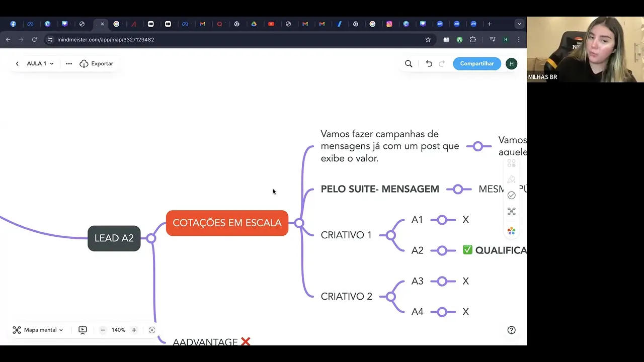The image size is (644, 362).
Task: Select the A3 topic
Action: click(x=418, y=282)
